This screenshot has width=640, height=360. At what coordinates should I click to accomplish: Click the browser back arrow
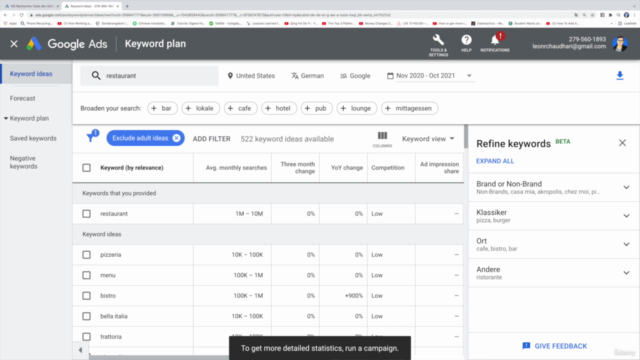(5, 15)
